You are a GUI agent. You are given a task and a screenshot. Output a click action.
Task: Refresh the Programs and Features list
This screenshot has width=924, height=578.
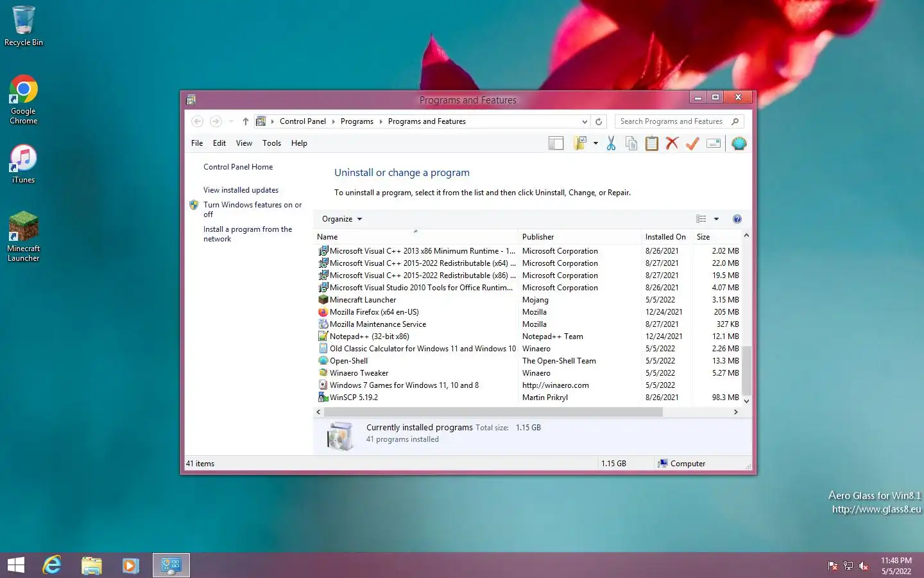[599, 121]
